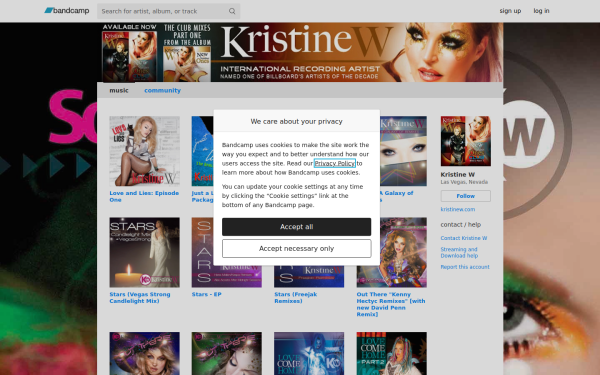Open the Out There "Kenny Hectyc Remixes" title link
The width and height of the screenshot is (600, 375).
pyautogui.click(x=391, y=304)
